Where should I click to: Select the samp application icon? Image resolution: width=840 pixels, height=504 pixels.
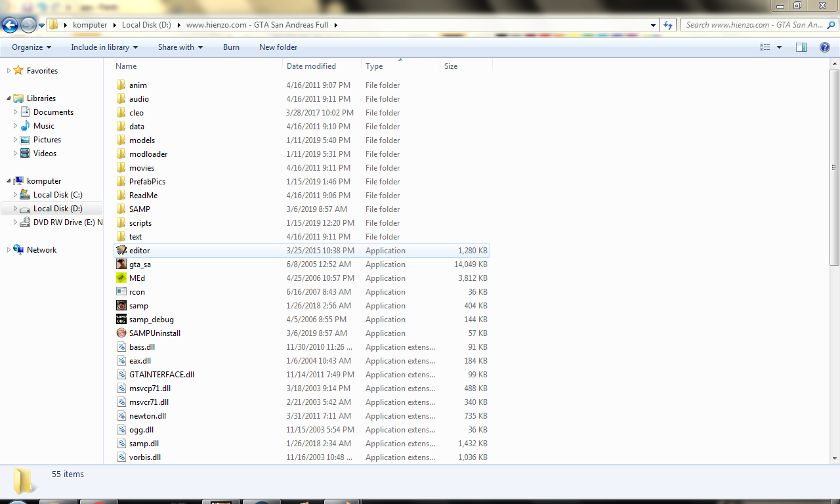point(121,306)
